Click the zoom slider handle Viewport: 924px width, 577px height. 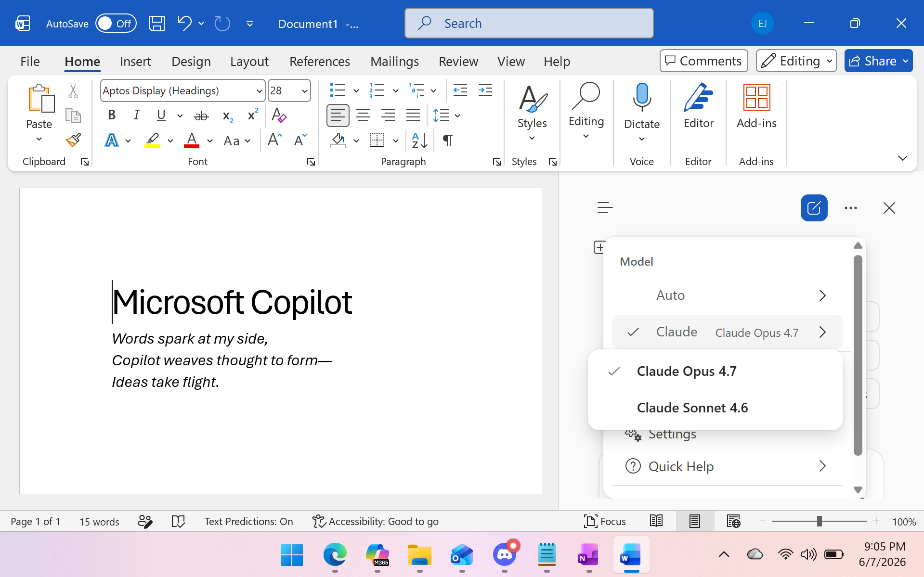[x=819, y=521]
